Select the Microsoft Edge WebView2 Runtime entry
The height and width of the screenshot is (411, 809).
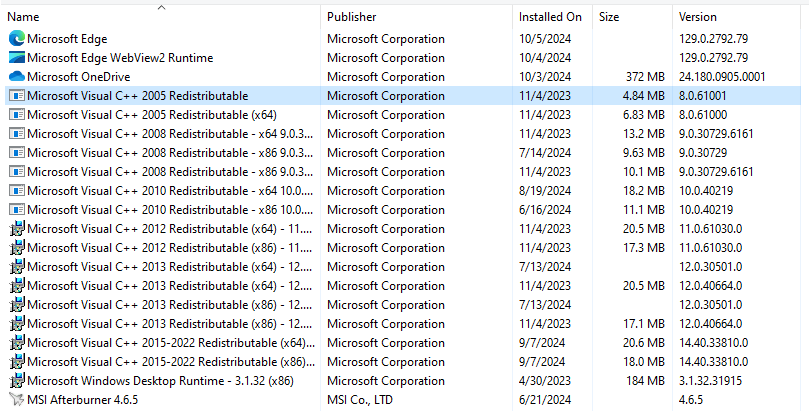click(120, 58)
